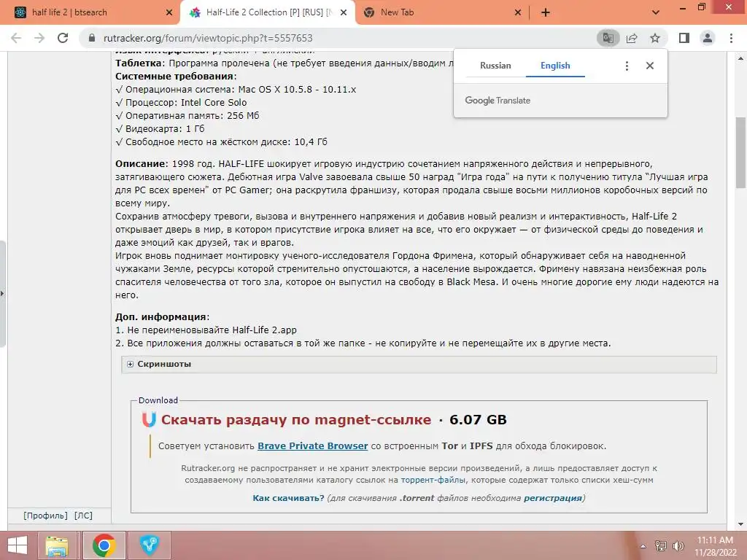
Task: Close the Google Translate popup
Action: [x=650, y=66]
